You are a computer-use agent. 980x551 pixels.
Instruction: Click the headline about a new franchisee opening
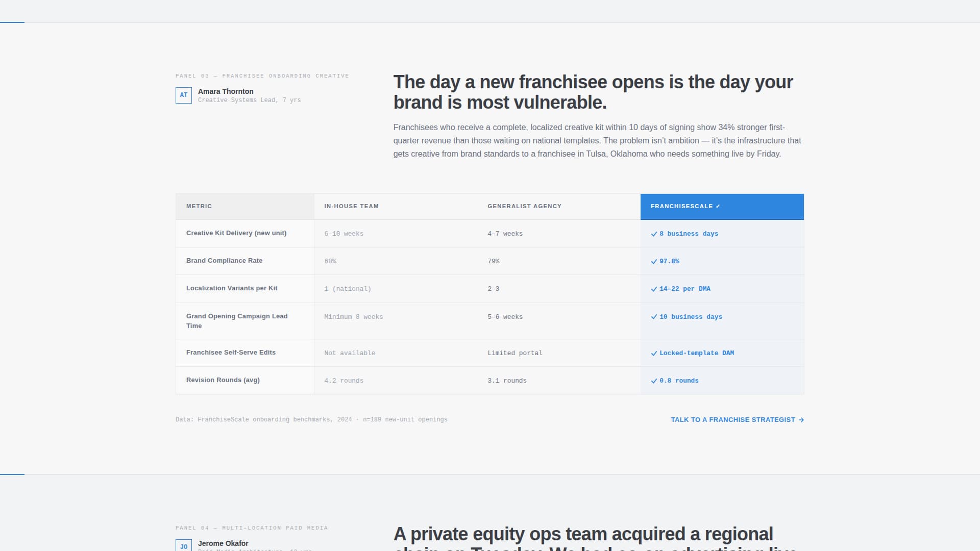click(593, 92)
